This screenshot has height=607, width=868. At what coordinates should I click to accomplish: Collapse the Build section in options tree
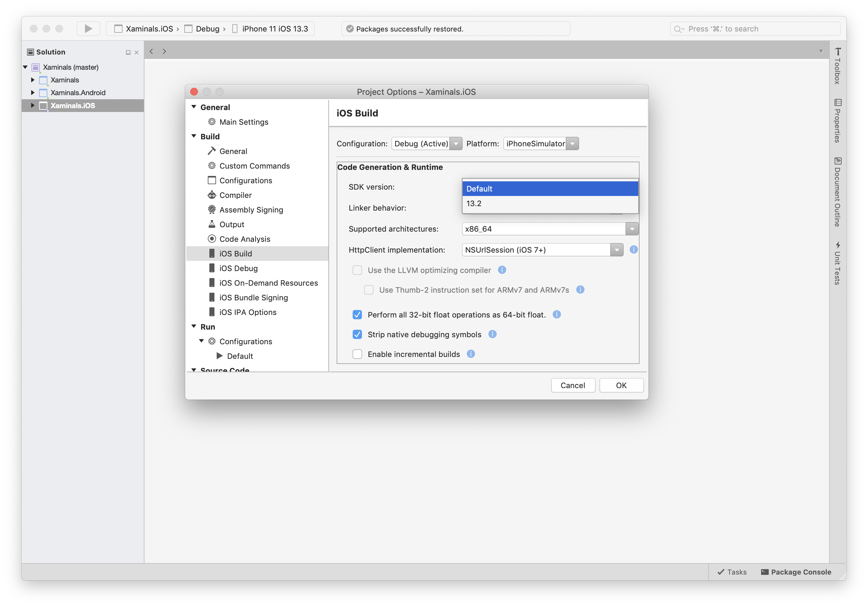coord(194,136)
